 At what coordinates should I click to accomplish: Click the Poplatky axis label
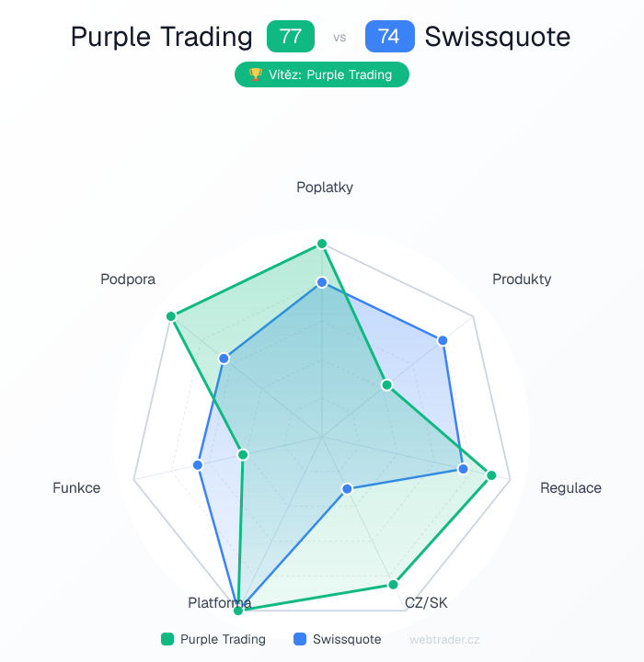[x=325, y=188]
